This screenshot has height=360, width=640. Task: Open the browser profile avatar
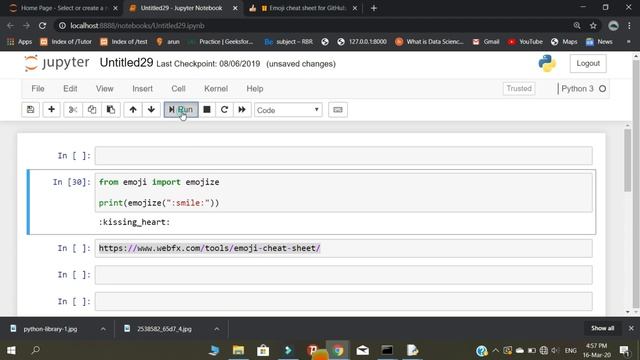[x=613, y=26]
